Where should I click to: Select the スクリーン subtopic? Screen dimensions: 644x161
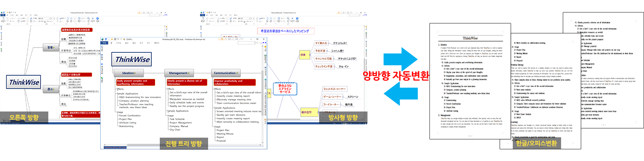click(353, 97)
